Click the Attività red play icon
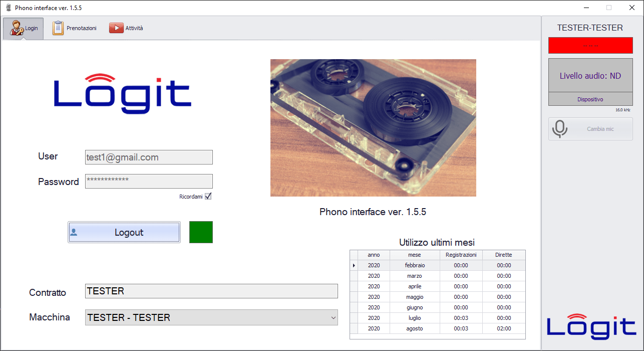Image resolution: width=644 pixels, height=351 pixels. pyautogui.click(x=116, y=28)
